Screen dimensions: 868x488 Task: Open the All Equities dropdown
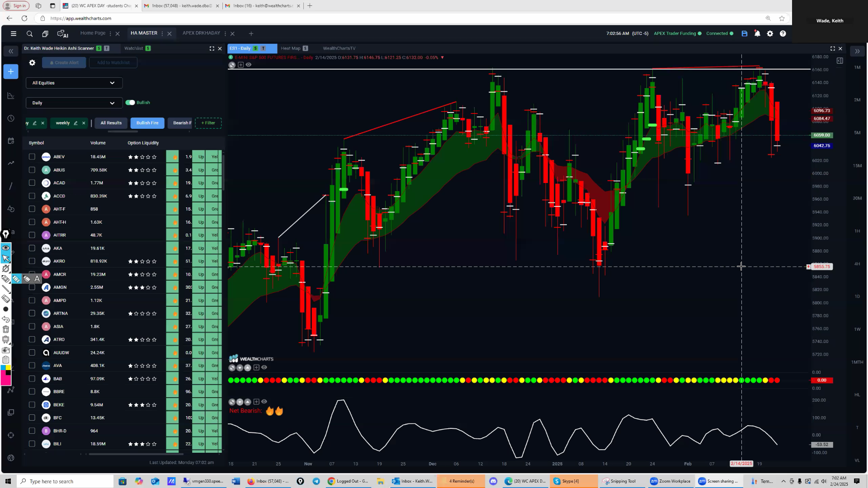74,83
